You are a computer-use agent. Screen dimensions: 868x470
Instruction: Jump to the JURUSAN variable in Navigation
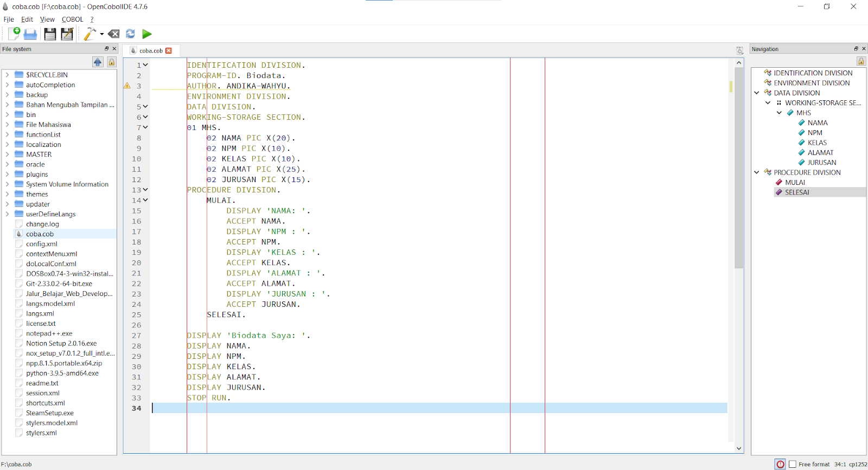(x=821, y=163)
